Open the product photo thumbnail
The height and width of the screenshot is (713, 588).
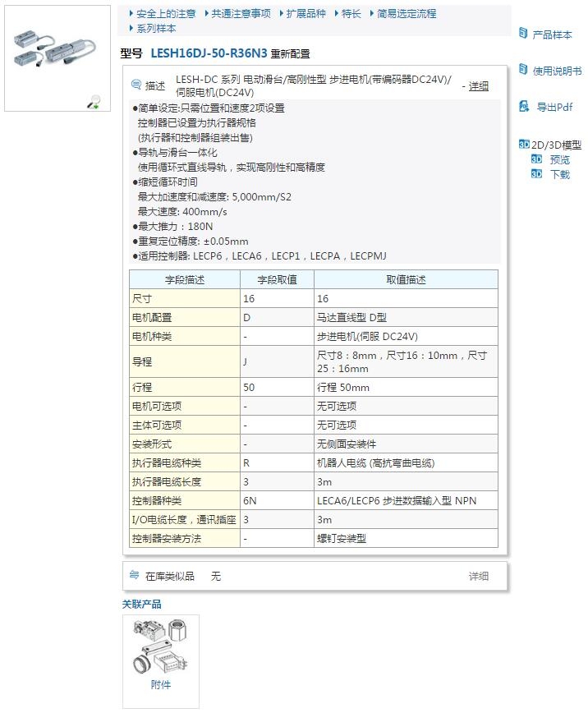coord(57,58)
